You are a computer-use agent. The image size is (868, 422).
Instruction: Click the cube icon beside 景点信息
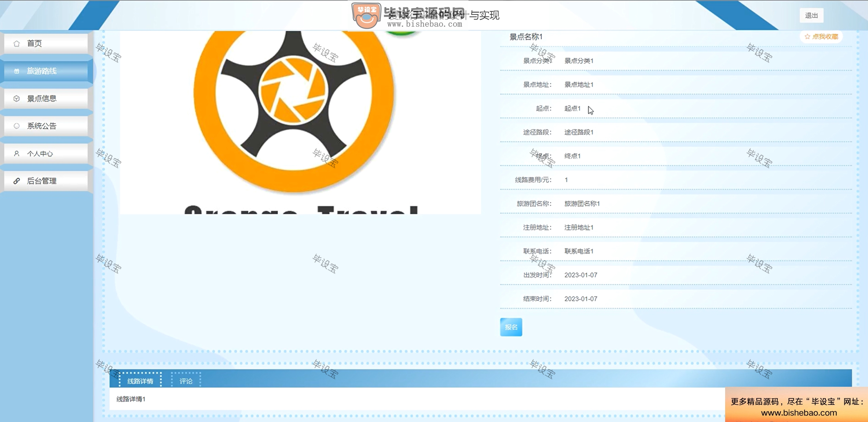(17, 98)
